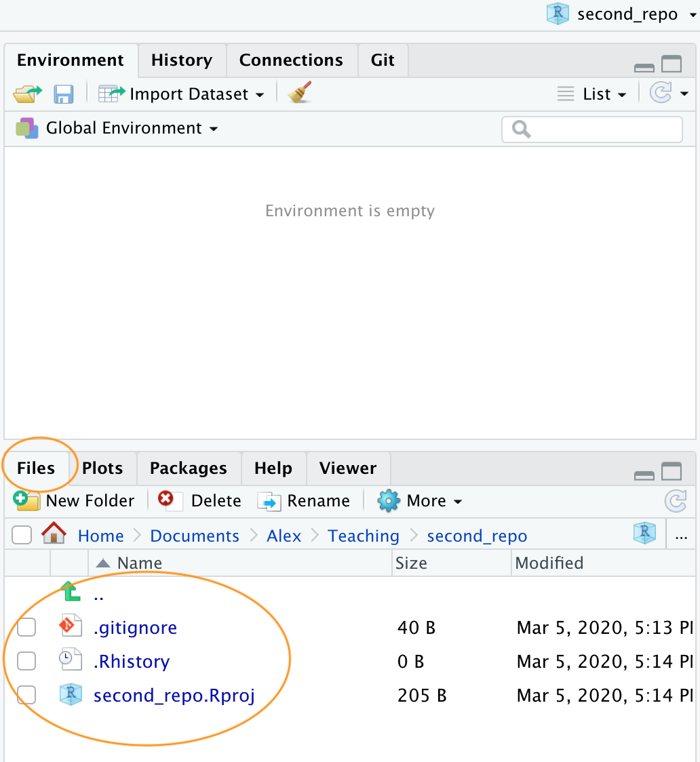Click the save workspace floppy disk icon
Image resolution: width=700 pixels, height=762 pixels.
click(63, 94)
